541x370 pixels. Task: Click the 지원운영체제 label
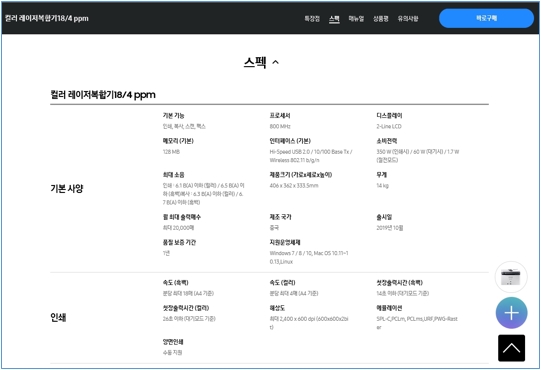pos(285,242)
